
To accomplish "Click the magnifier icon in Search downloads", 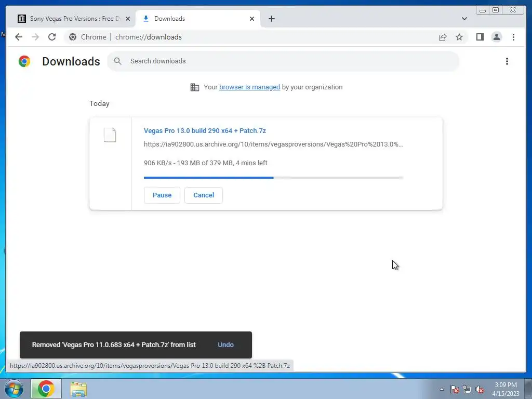I will pos(118,61).
